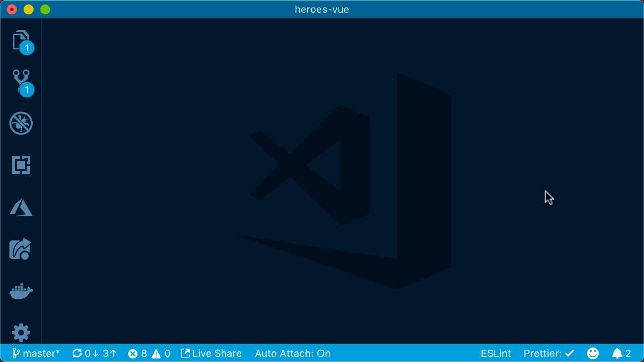Toggle the Prettier formatter status
The height and width of the screenshot is (362, 644).
[x=548, y=353]
